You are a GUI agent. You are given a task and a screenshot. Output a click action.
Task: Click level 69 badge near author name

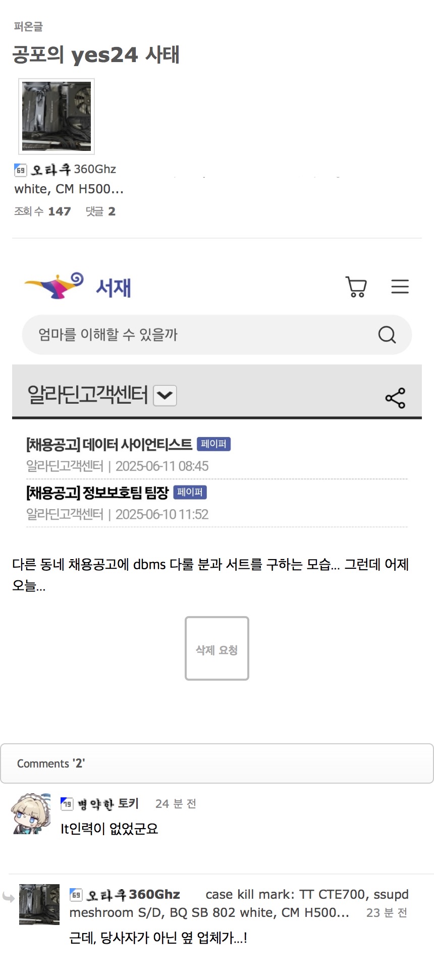pos(20,170)
